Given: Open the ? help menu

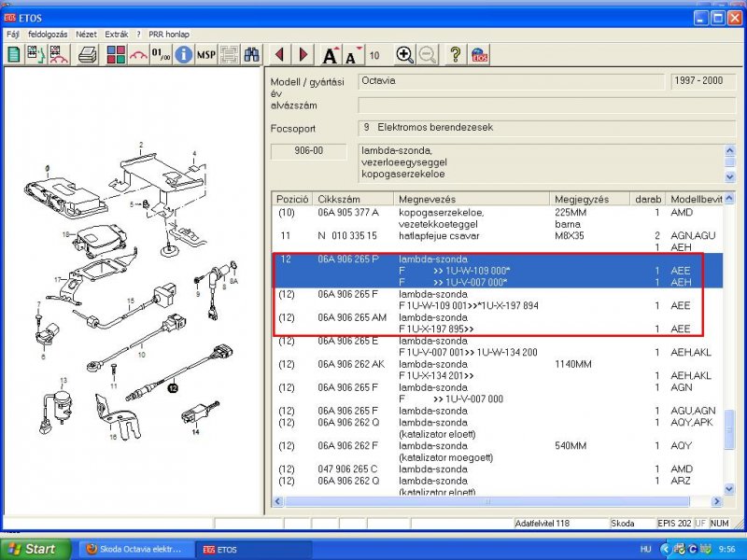Looking at the screenshot, I should pyautogui.click(x=138, y=35).
